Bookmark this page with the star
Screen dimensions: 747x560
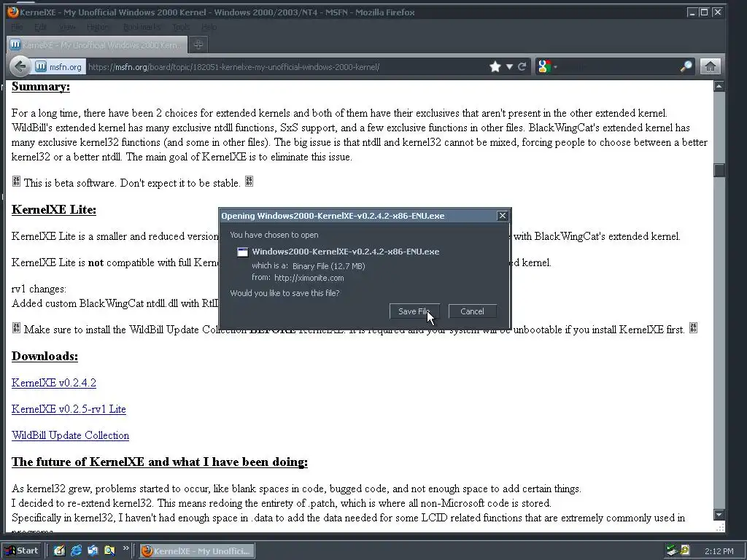click(x=495, y=66)
